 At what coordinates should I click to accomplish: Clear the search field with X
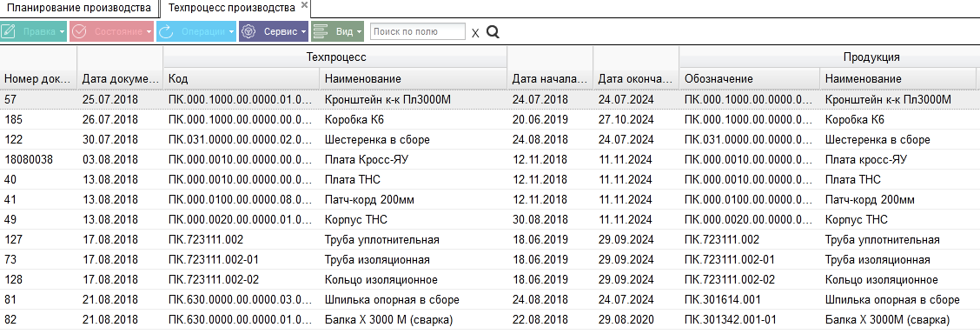tap(475, 33)
